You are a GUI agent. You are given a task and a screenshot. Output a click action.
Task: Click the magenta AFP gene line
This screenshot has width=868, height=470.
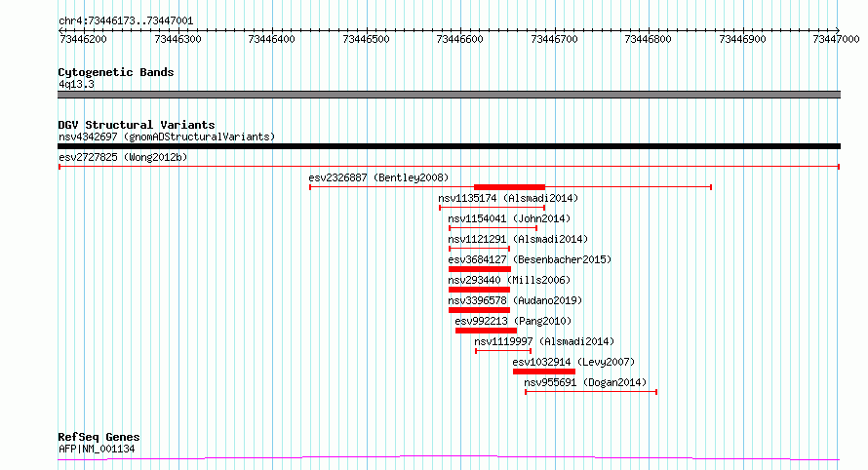click(x=449, y=458)
